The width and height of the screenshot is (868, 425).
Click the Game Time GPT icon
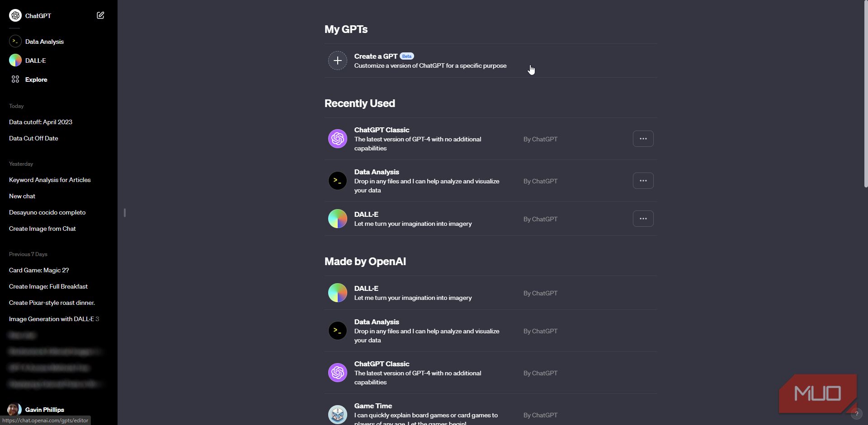(x=337, y=413)
